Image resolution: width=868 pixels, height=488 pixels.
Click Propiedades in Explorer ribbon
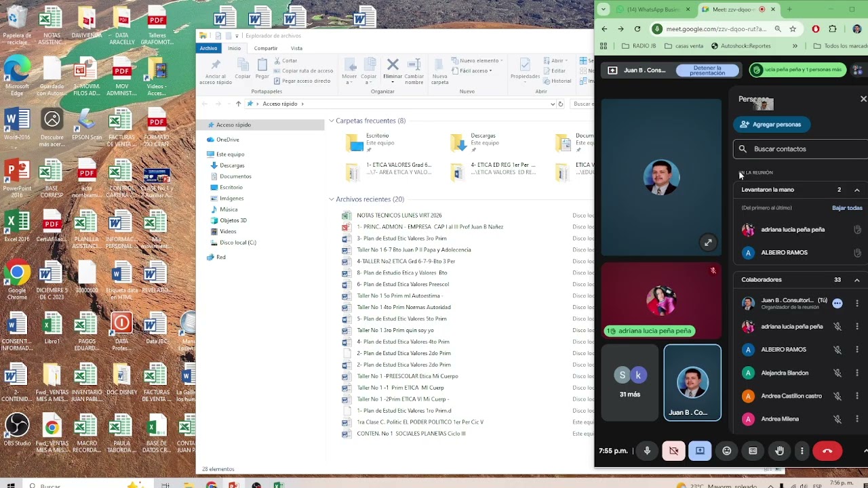pyautogui.click(x=525, y=69)
